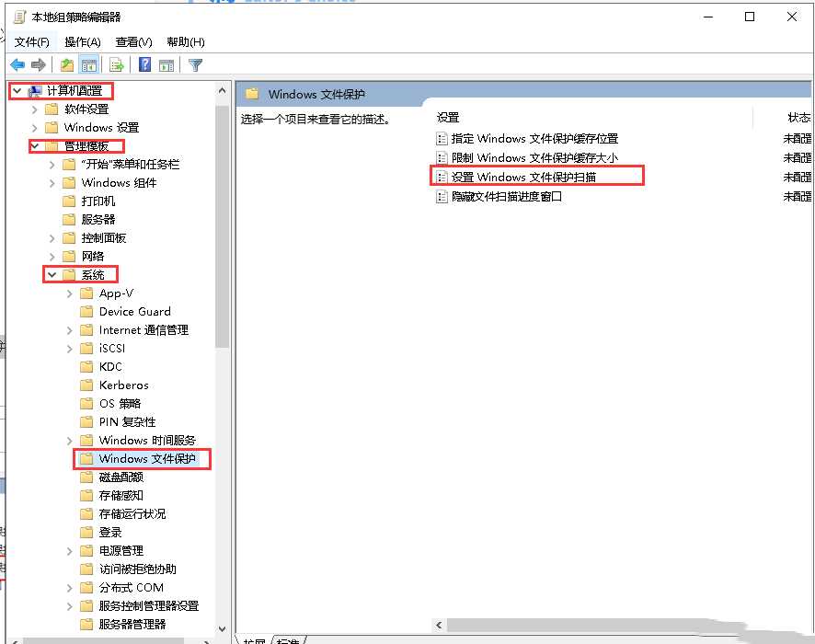The image size is (815, 644).
Task: Click the folder icon next to 打印机
Action: coord(69,201)
